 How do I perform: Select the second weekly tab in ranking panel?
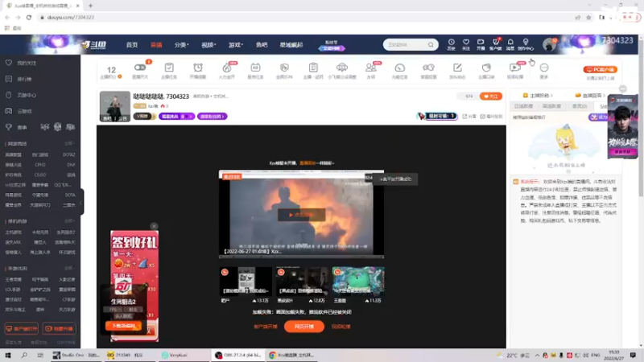click(551, 106)
